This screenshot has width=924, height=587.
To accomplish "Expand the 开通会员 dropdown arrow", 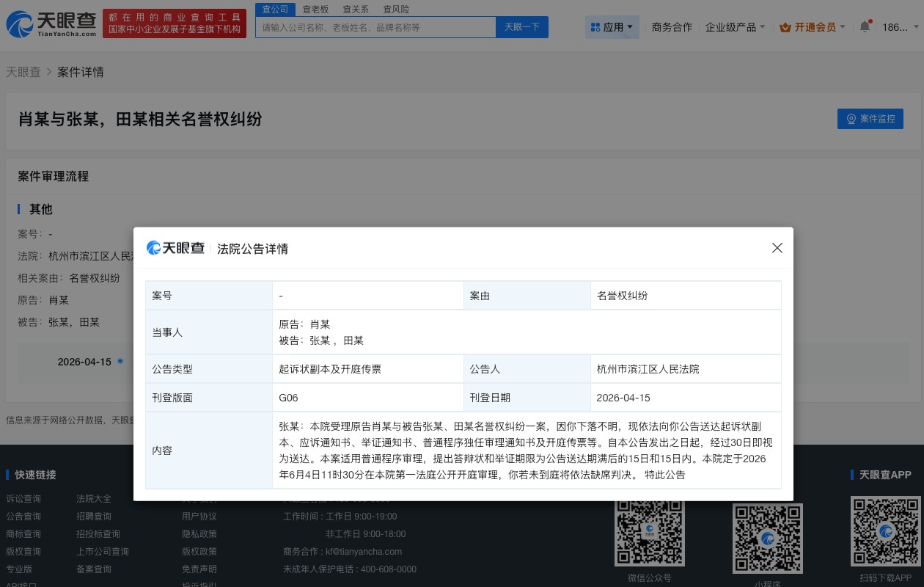I will tap(841, 26).
